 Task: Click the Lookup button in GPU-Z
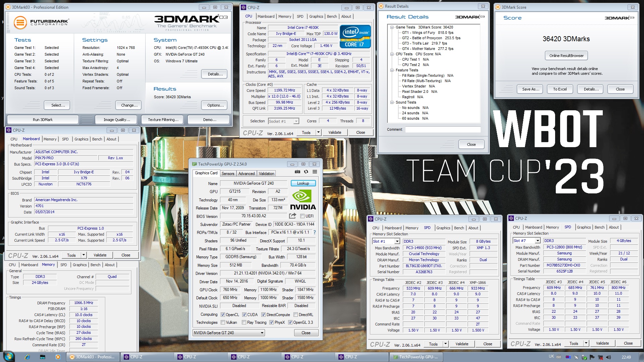303,183
